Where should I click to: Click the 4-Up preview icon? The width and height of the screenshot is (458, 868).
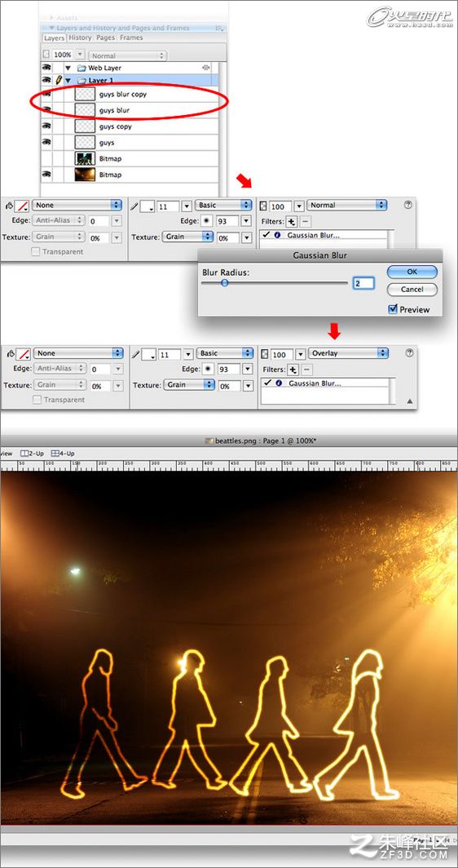55,453
